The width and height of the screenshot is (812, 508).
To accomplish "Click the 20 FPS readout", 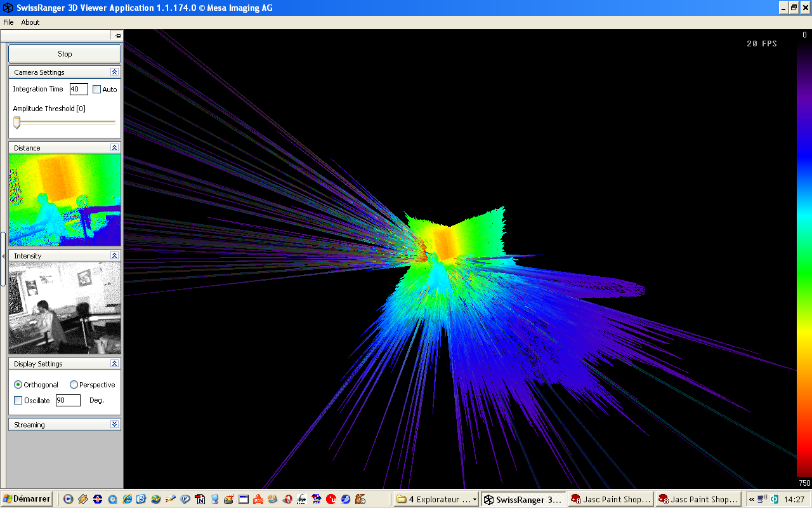I will click(761, 44).
